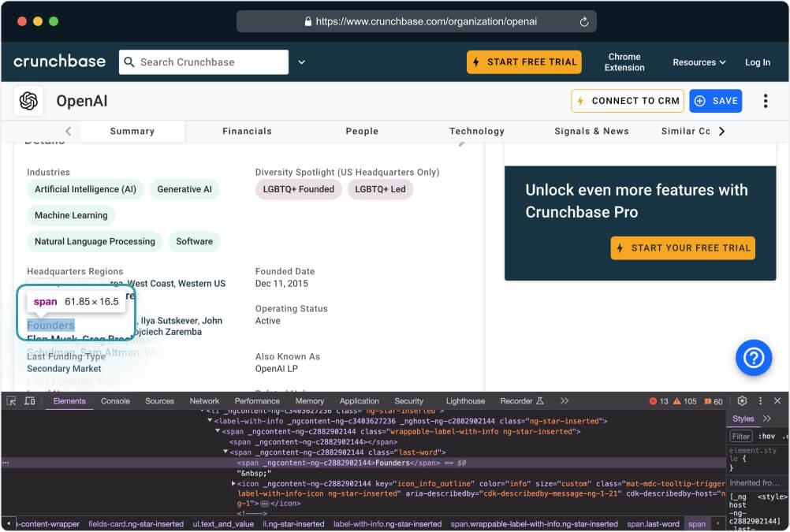
Task: Open the Console tab in DevTools
Action: click(x=115, y=401)
